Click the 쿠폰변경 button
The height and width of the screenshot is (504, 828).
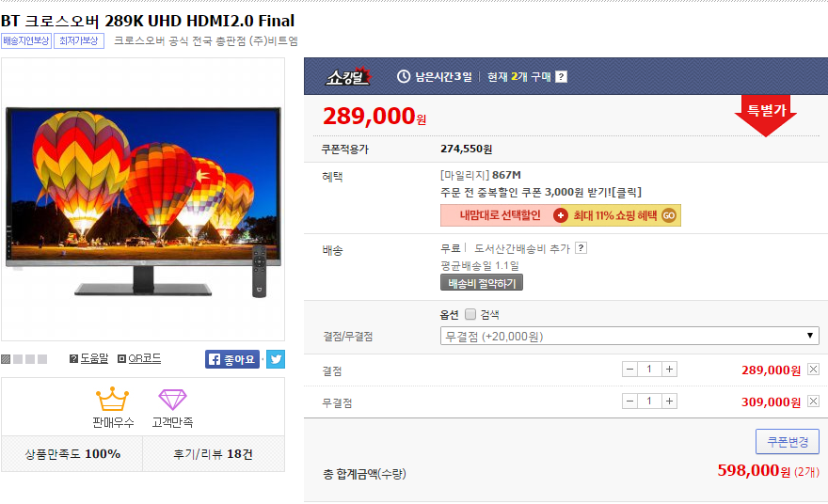(788, 442)
